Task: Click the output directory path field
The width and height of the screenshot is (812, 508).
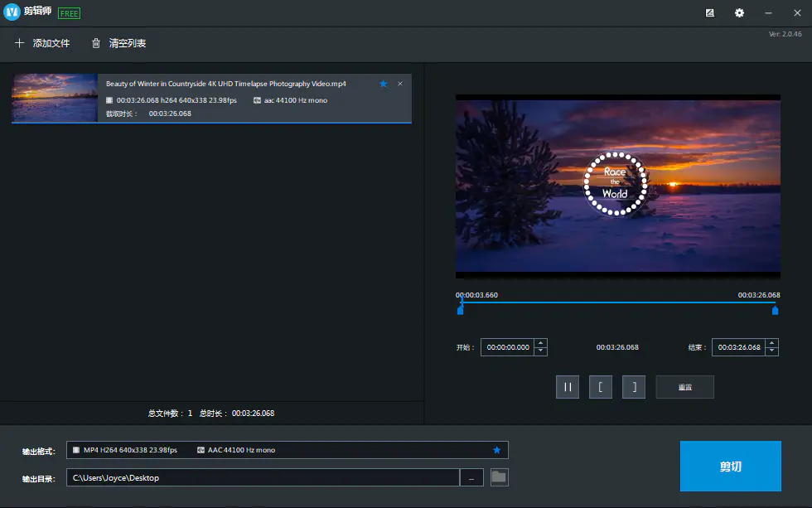Action: [x=263, y=477]
